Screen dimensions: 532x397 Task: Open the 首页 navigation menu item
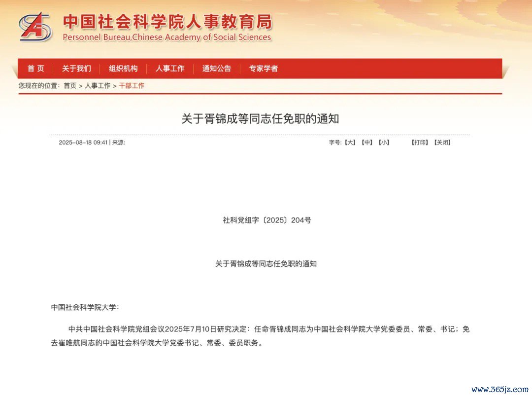tap(36, 69)
